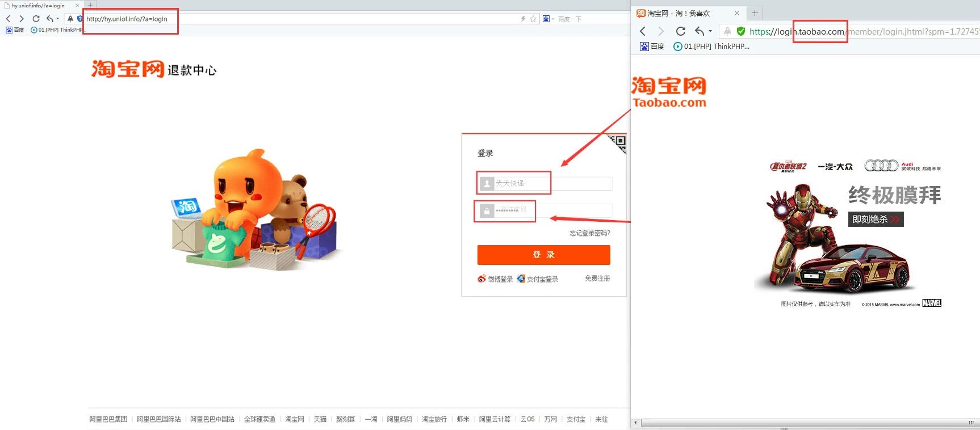Screen dimensions: 980x430
Task: Click Baidu search engine icon in left browser
Action: [546, 19]
